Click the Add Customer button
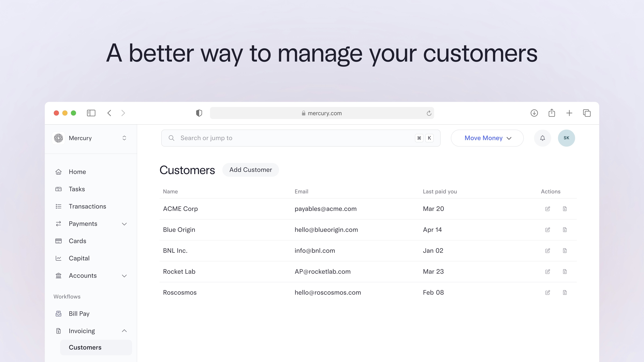The image size is (644, 362). [250, 170]
